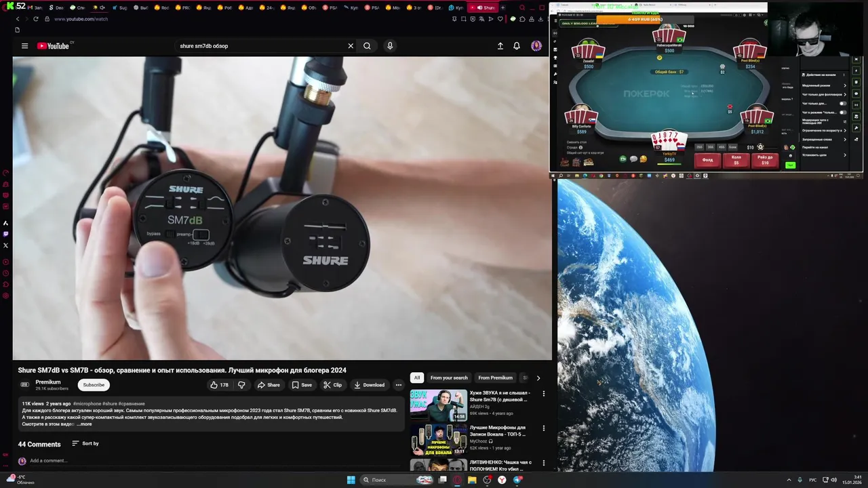
Task: Dislike the Shure SM7dB video
Action: pyautogui.click(x=241, y=385)
